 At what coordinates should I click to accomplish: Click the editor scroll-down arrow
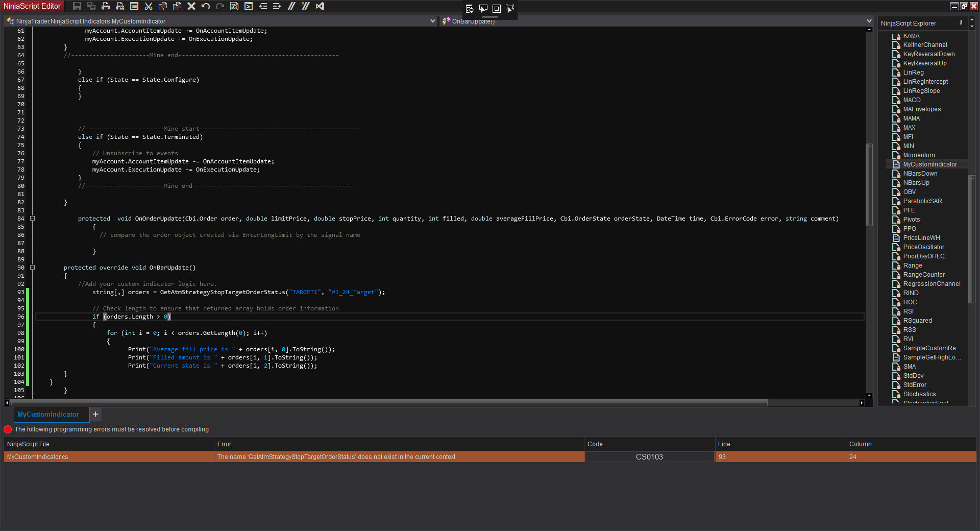869,395
